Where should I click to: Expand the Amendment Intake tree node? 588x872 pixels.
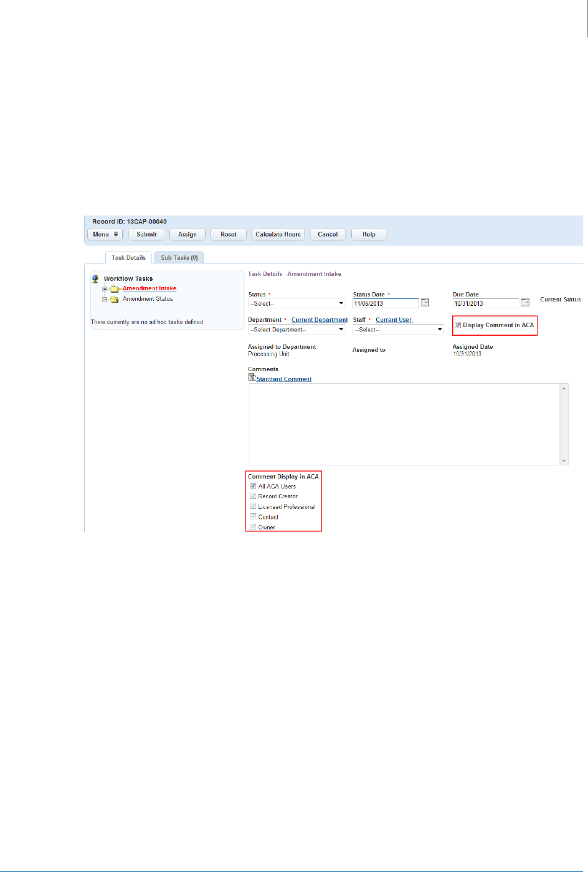point(105,288)
